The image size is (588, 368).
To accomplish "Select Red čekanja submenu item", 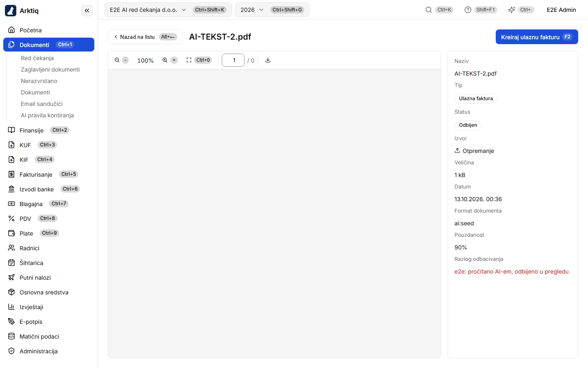I will [x=37, y=58].
